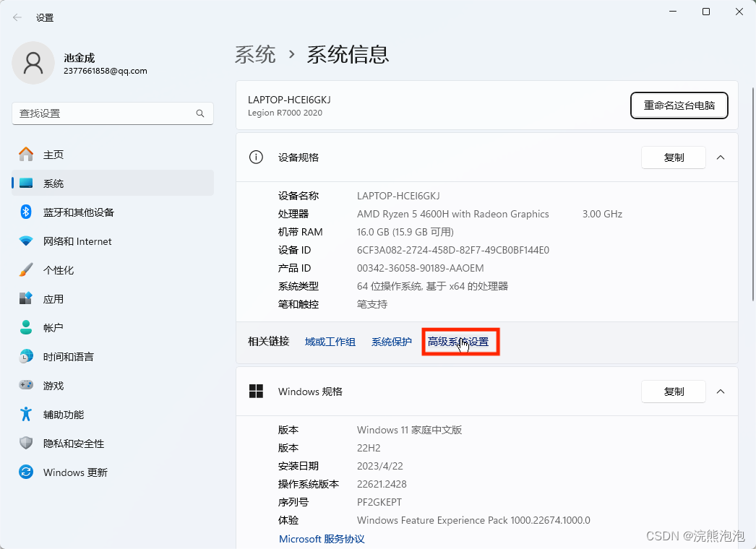The width and height of the screenshot is (756, 549).
Task: Open 主页 in settings sidebar
Action: click(112, 155)
